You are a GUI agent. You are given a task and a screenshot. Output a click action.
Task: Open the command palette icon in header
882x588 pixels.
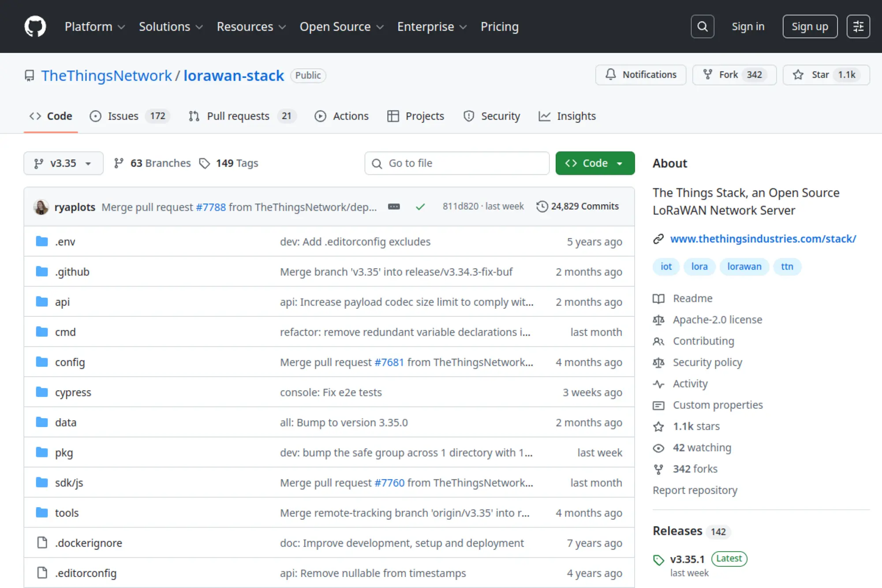858,26
